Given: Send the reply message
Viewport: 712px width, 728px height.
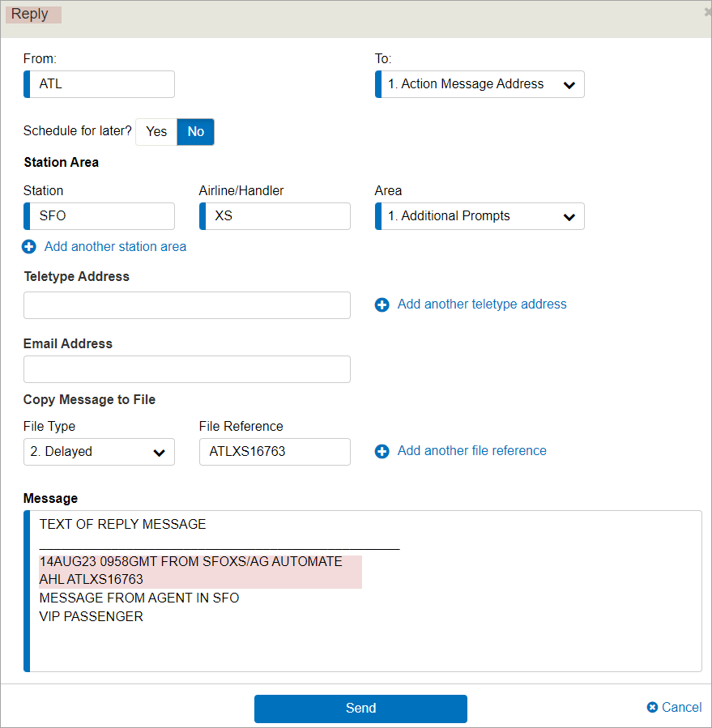Looking at the screenshot, I should pyautogui.click(x=360, y=709).
